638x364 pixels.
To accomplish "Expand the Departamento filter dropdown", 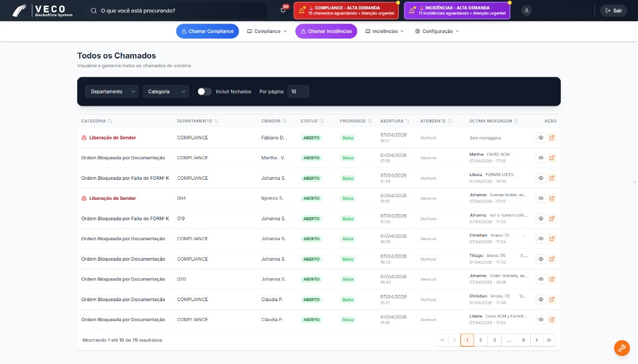I will (112, 91).
